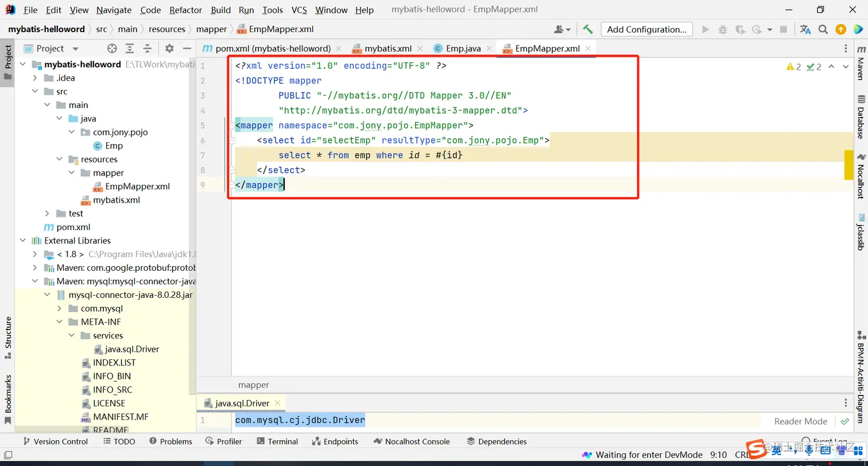Click Collapse All in Project panel
The height and width of the screenshot is (466, 868).
coord(148,49)
